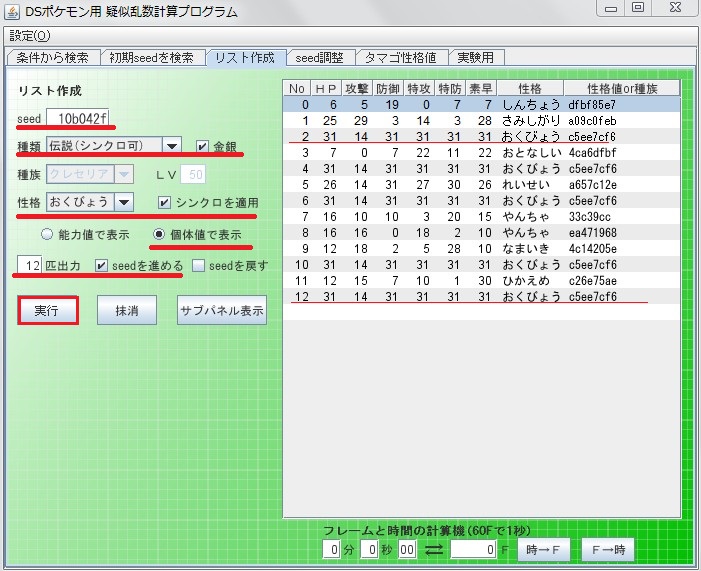Select the リスト作成 tab
Viewport: 701px width, 571px height.
[x=245, y=58]
